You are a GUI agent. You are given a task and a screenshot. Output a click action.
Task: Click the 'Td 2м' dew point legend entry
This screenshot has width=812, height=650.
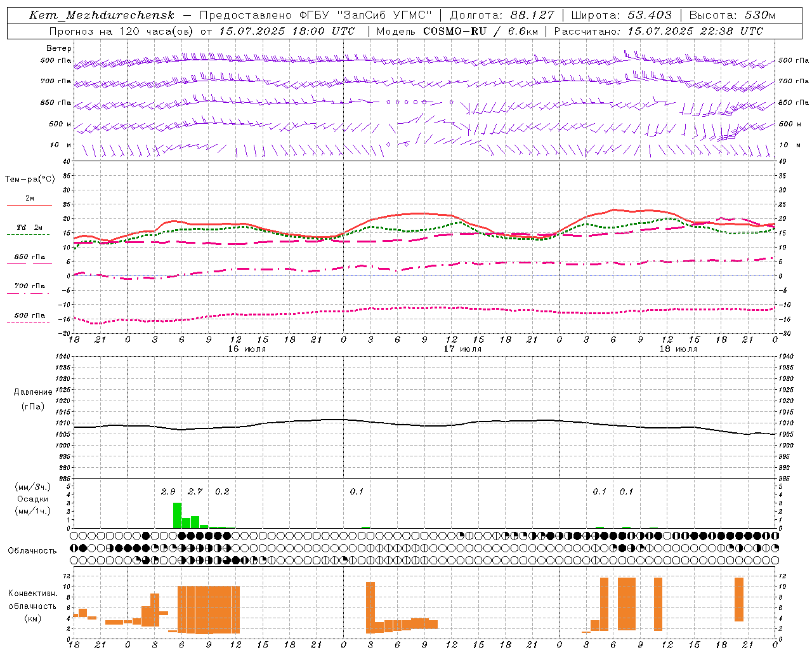[x=29, y=227]
